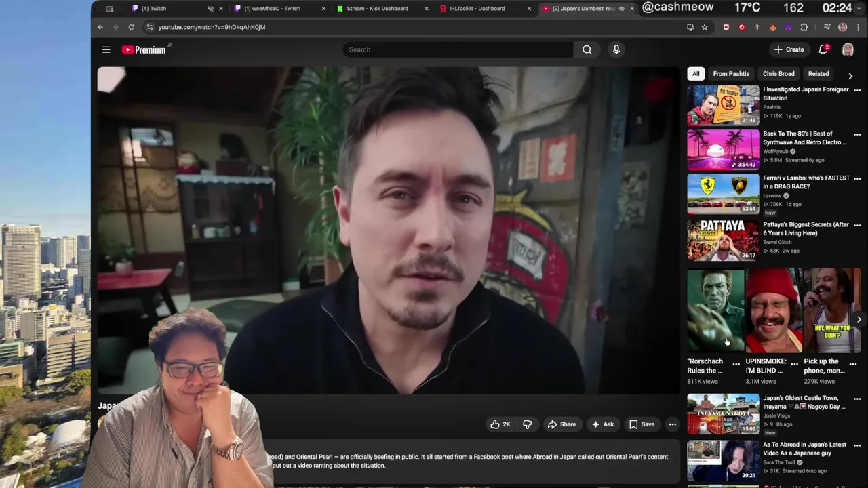Bookmark page with star icon
This screenshot has height=488, width=868.
point(705,27)
